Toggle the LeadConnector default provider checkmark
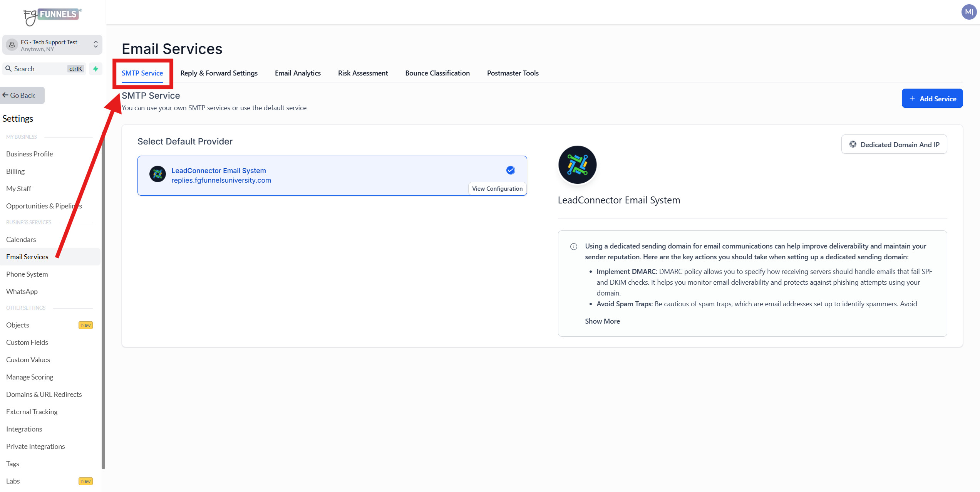 (511, 170)
